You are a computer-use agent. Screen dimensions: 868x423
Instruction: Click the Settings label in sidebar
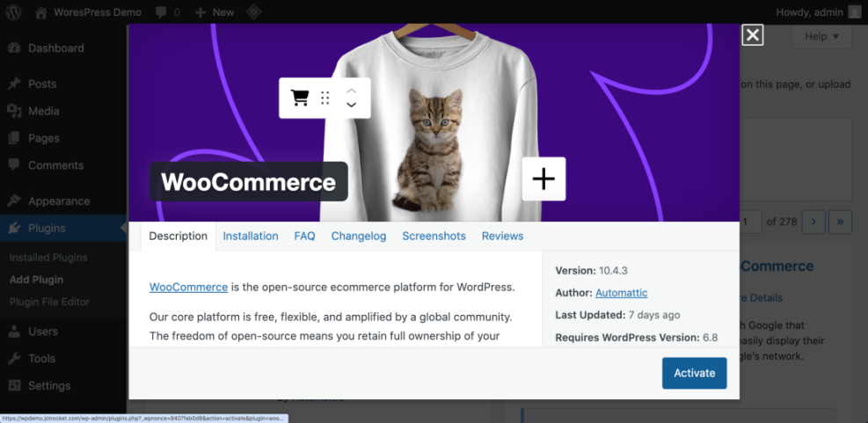click(50, 386)
